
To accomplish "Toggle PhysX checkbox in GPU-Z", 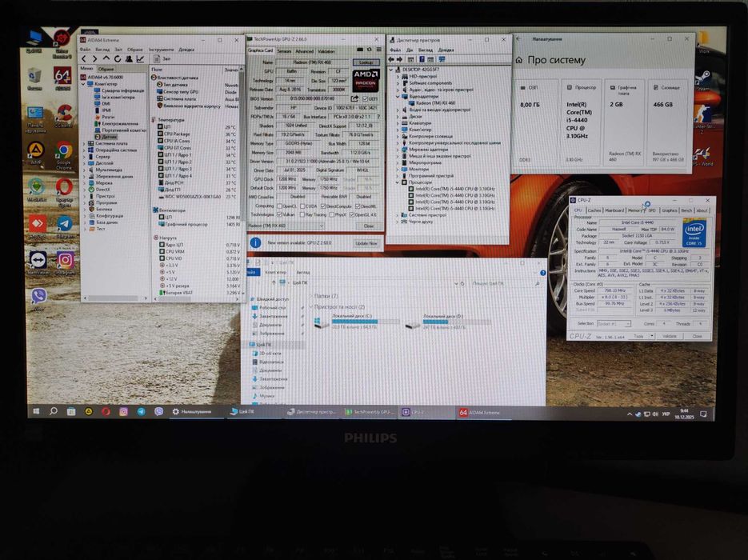I will pyautogui.click(x=331, y=214).
